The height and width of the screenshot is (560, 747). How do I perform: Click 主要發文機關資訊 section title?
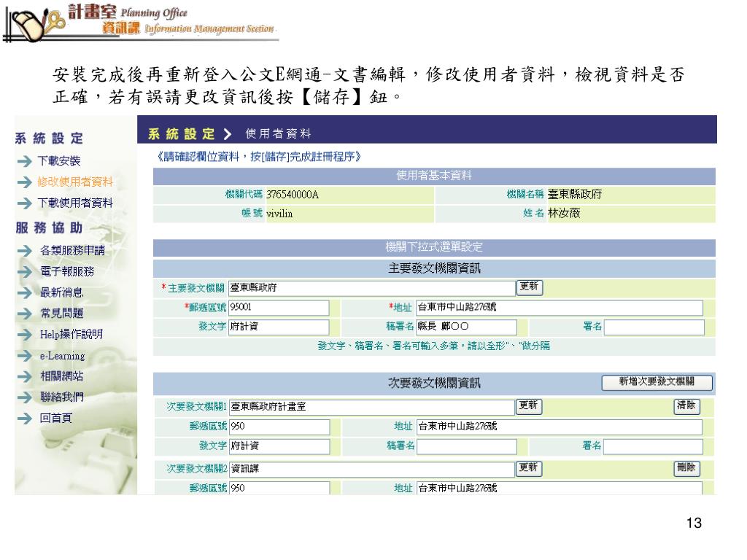click(x=434, y=268)
